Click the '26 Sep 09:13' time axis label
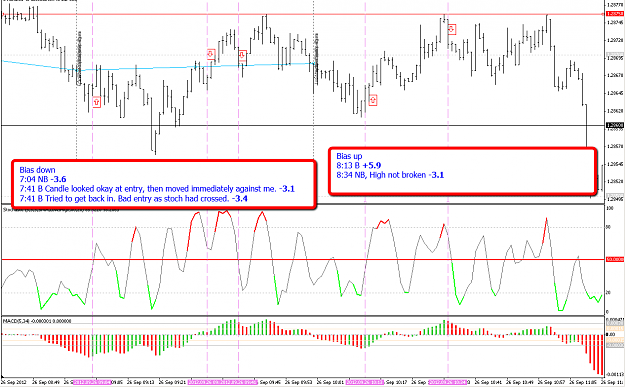This screenshot has width=625, height=387. coord(142,382)
